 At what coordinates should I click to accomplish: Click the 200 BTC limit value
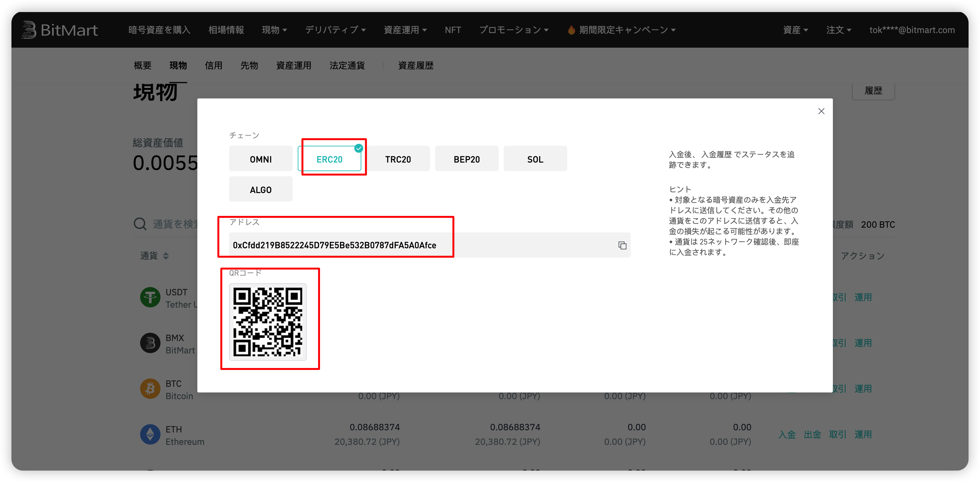tap(878, 224)
